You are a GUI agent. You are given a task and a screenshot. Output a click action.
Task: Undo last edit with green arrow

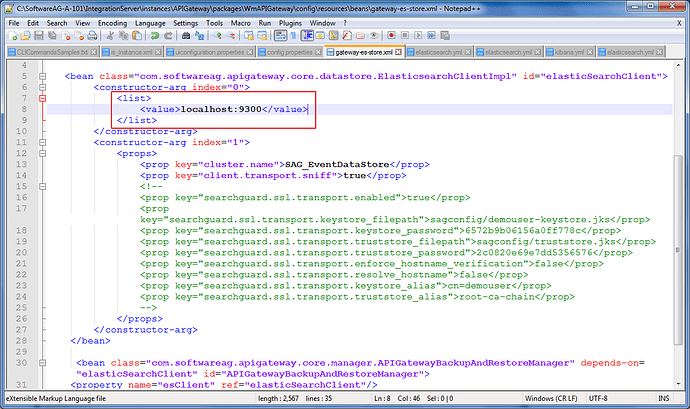tap(154, 36)
